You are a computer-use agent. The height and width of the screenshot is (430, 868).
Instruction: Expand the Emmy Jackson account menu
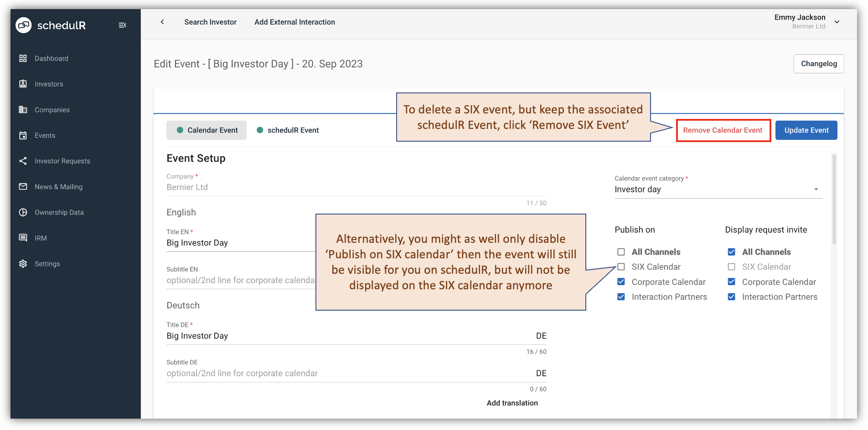tap(837, 21)
